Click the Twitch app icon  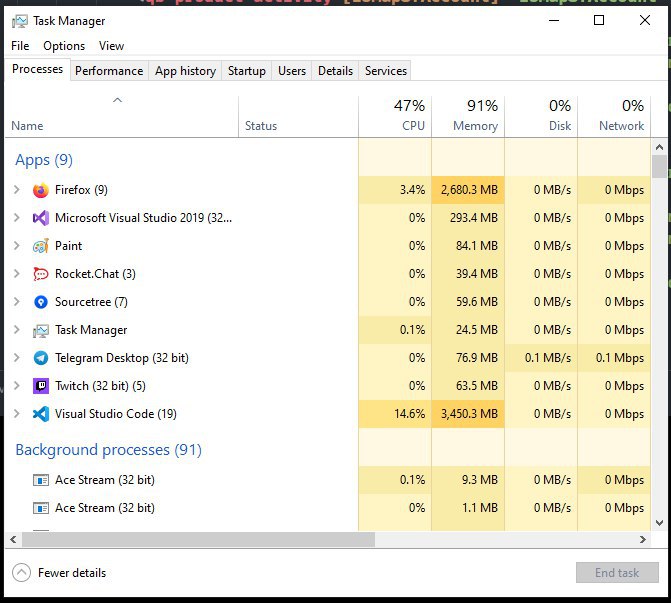point(41,386)
